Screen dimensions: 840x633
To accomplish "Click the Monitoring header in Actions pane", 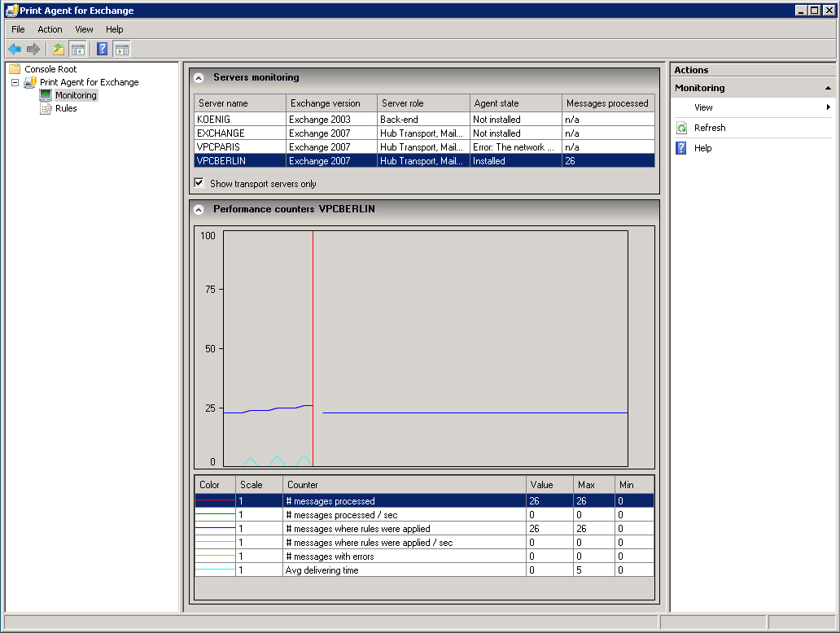I will pyautogui.click(x=753, y=88).
